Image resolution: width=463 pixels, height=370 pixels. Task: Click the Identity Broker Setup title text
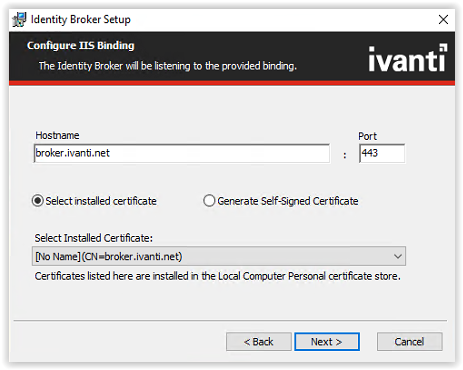[x=81, y=20]
